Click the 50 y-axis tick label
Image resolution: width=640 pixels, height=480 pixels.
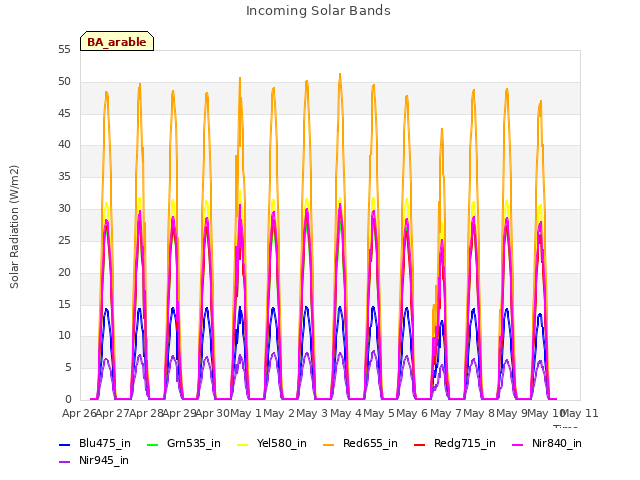64,82
